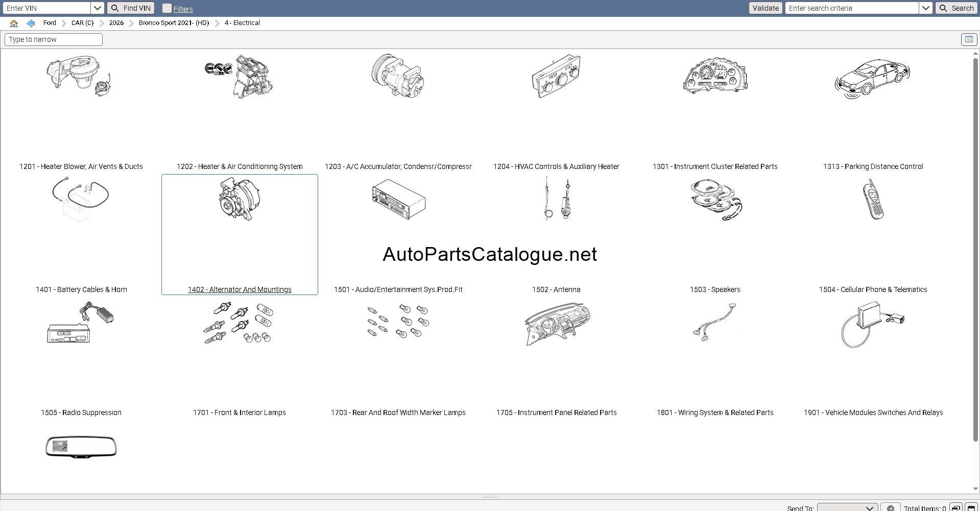Open the Parking Distance Control car illustration
The image size is (980, 511).
872,78
